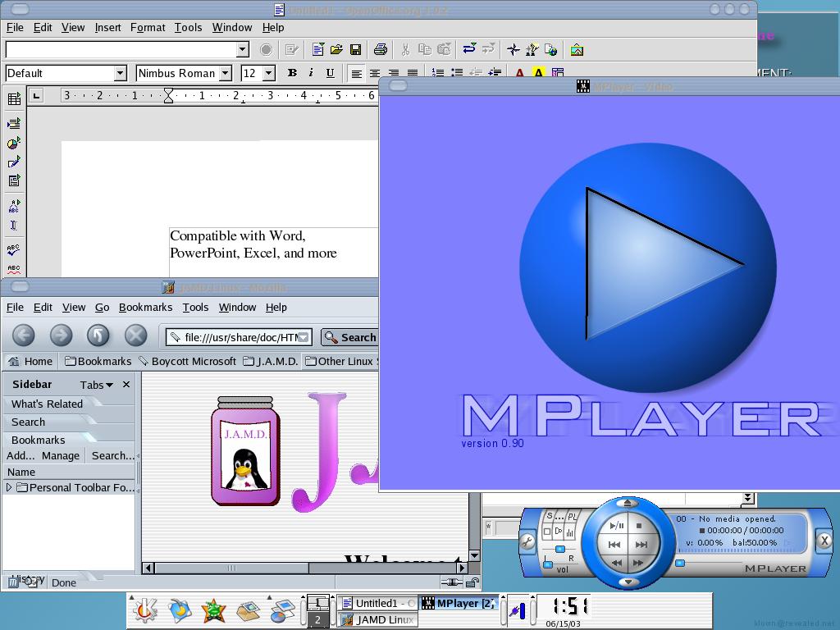Viewport: 840px width, 630px height.
Task: Toggle italic formatting in OpenOffice
Action: coord(311,73)
